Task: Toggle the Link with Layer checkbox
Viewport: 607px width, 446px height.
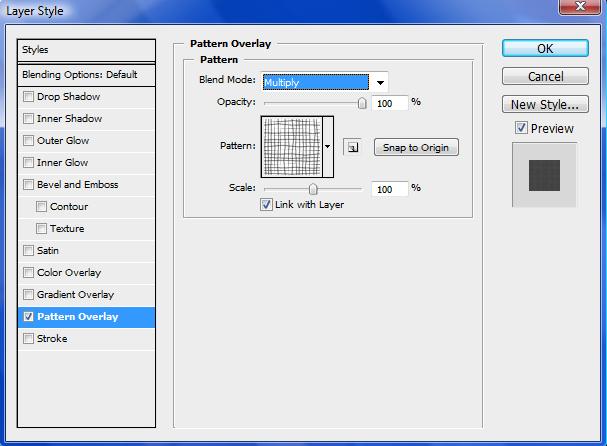Action: click(x=266, y=204)
